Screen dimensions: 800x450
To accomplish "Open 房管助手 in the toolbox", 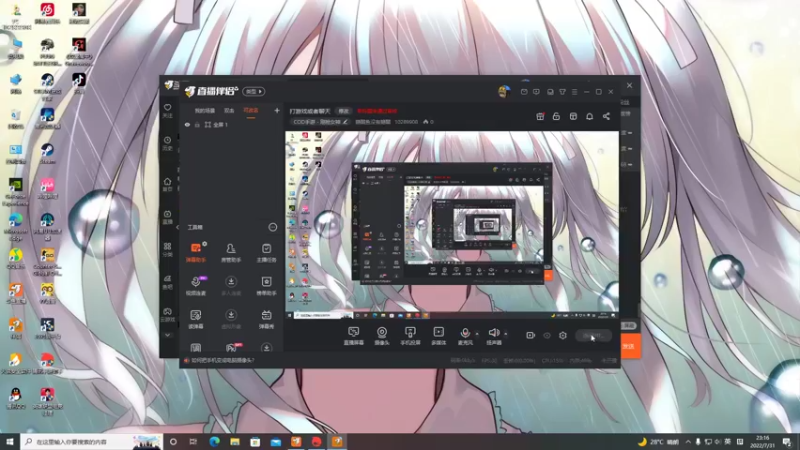I will [231, 253].
